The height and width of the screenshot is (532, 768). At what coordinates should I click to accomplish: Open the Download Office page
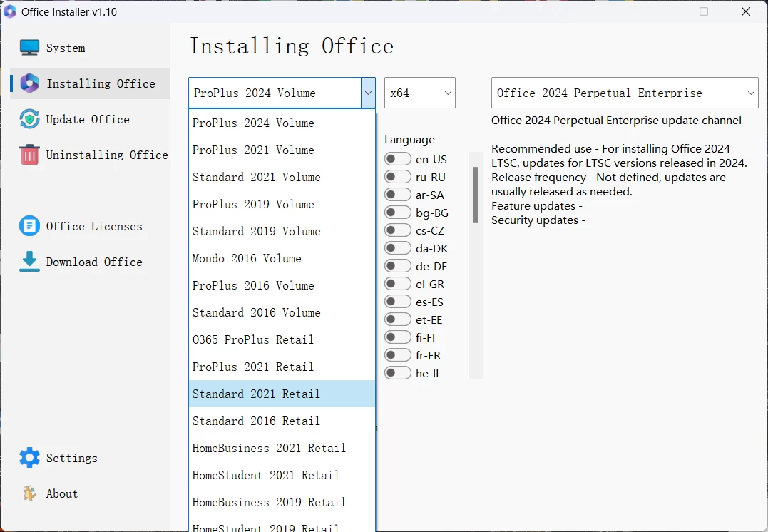pos(94,262)
